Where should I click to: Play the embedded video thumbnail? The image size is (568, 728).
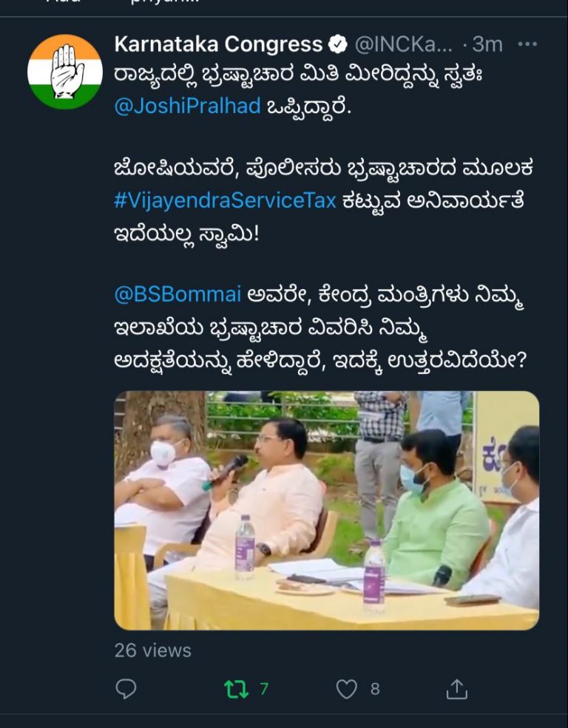tap(326, 510)
